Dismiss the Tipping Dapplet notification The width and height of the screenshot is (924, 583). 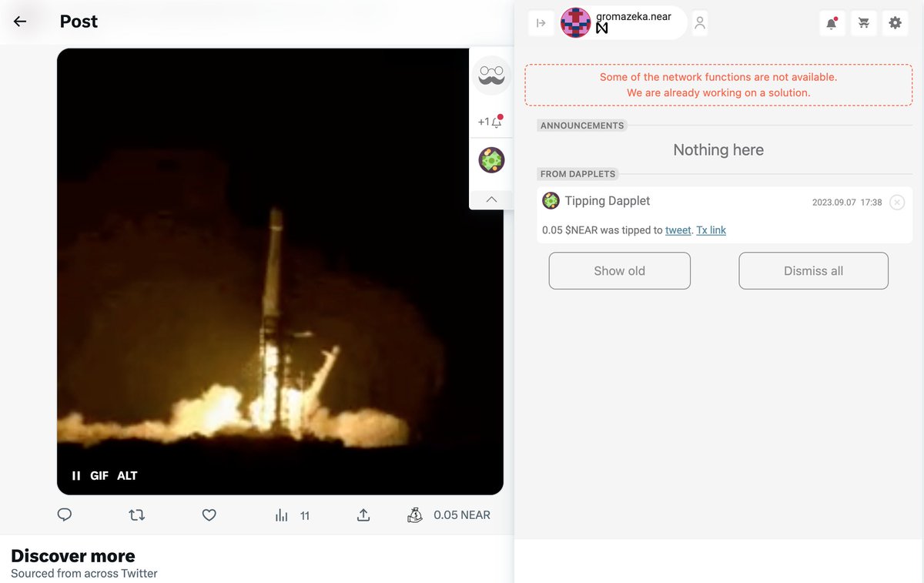(897, 203)
